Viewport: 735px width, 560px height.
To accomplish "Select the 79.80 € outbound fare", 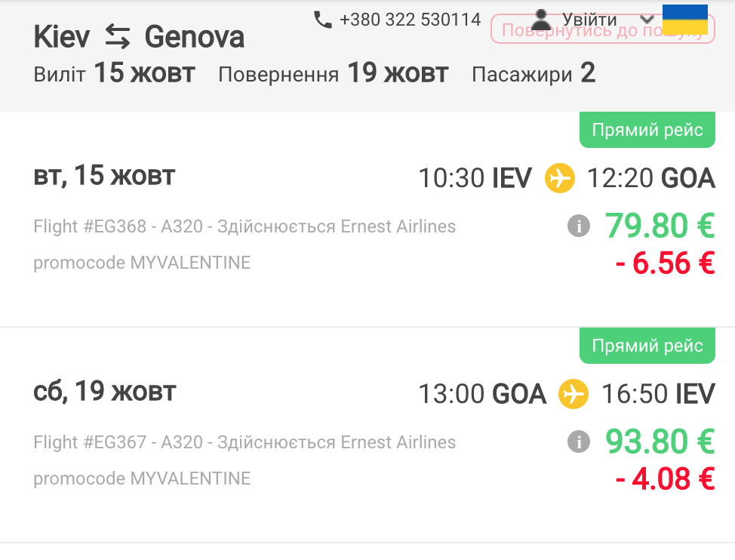I will (x=659, y=226).
